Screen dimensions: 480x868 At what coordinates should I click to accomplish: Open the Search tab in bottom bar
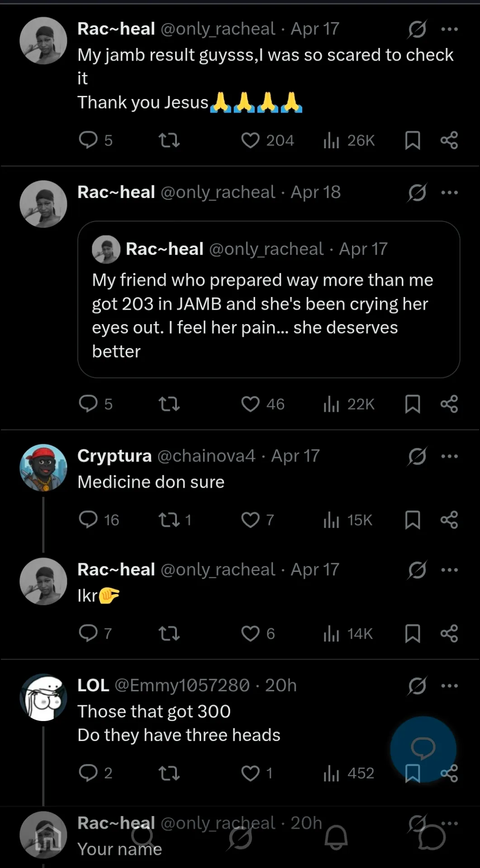tap(144, 837)
